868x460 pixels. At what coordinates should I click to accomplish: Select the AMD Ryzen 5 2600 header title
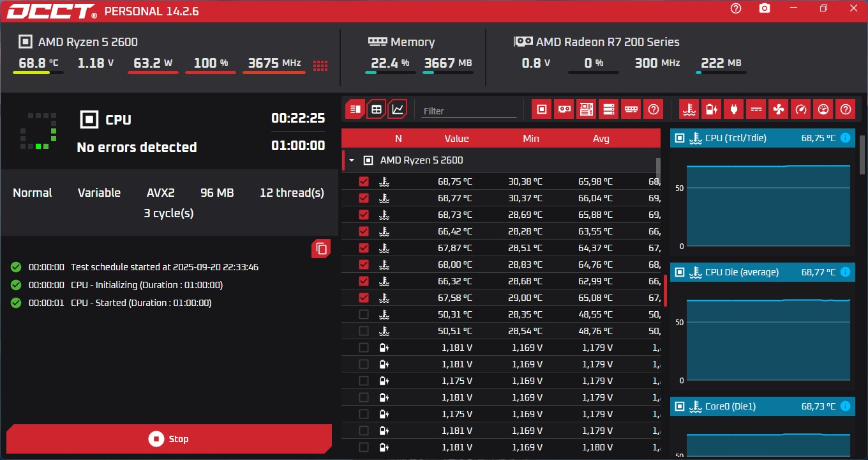pos(88,42)
